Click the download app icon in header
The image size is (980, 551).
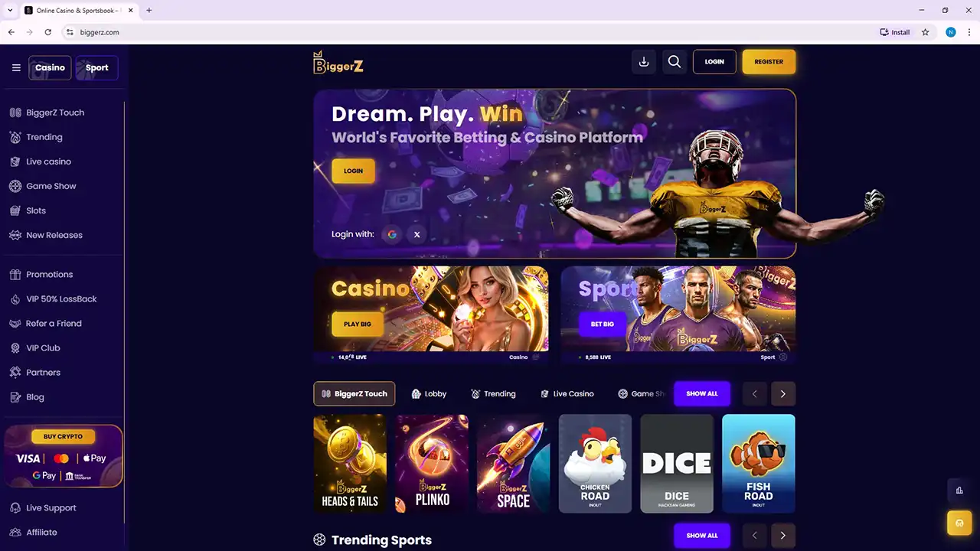[x=644, y=62]
